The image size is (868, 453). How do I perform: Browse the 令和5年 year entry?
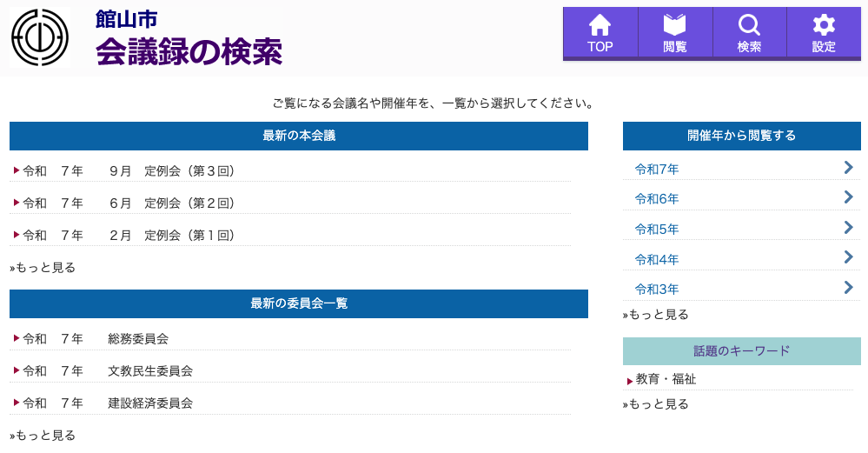coord(657,230)
